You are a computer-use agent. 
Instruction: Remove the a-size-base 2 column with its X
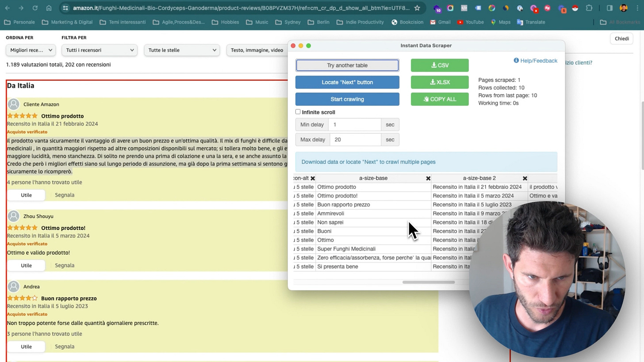525,178
